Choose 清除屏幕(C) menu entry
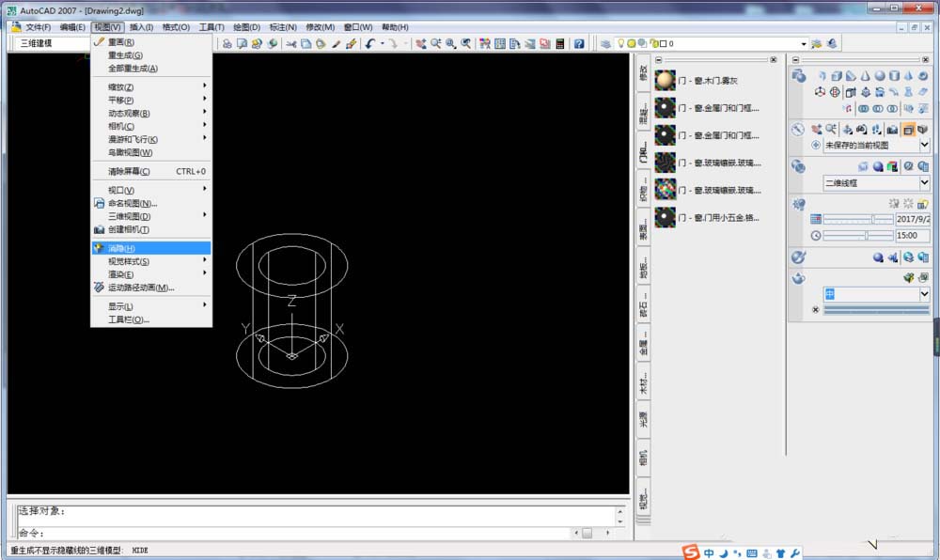 click(x=151, y=171)
